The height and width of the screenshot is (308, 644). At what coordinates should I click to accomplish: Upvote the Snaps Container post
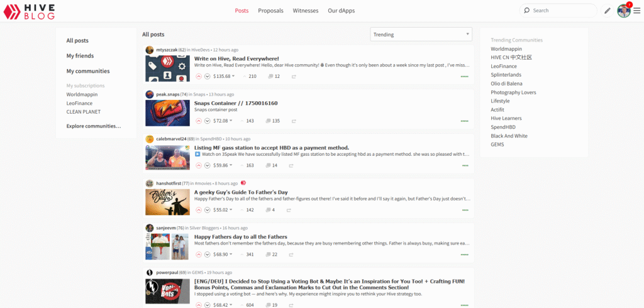(x=199, y=121)
